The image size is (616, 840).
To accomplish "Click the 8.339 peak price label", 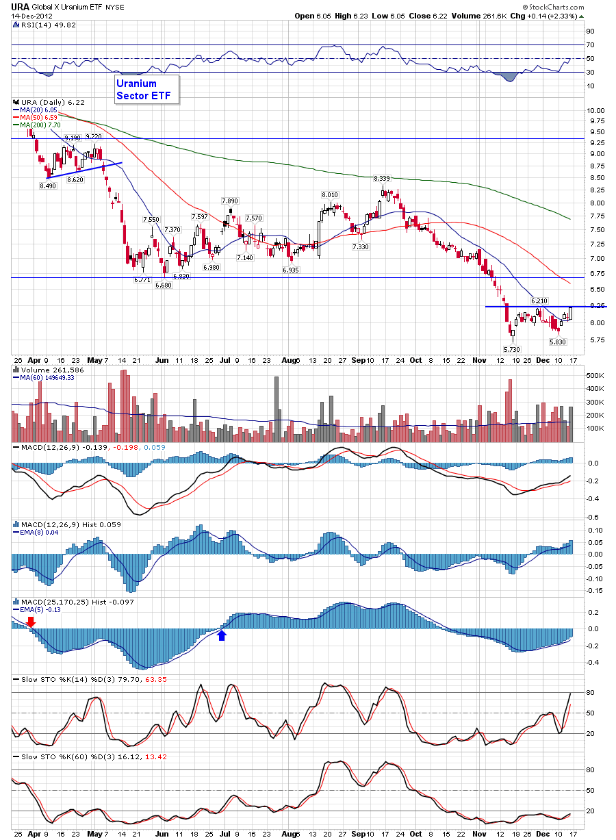I will (382, 179).
